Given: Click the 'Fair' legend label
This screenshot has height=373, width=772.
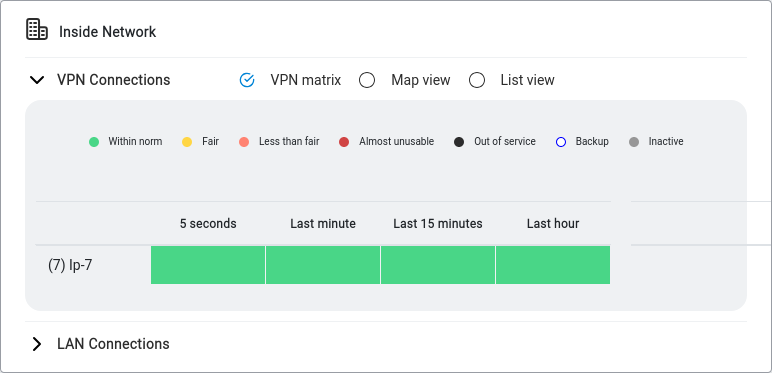Looking at the screenshot, I should (x=210, y=141).
